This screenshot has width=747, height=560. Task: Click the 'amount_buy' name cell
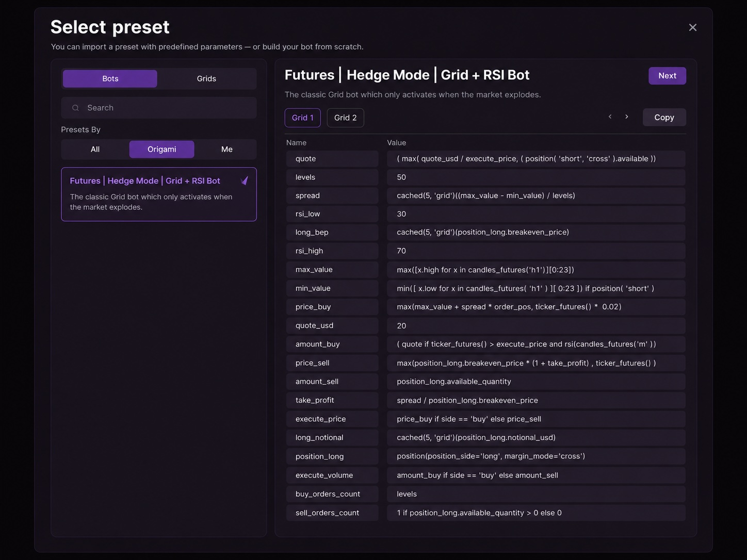tap(332, 344)
